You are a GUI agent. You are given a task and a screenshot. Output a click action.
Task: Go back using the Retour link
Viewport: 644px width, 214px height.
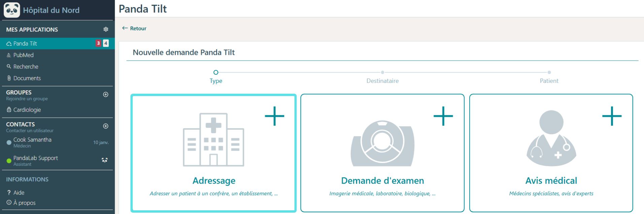(x=134, y=28)
